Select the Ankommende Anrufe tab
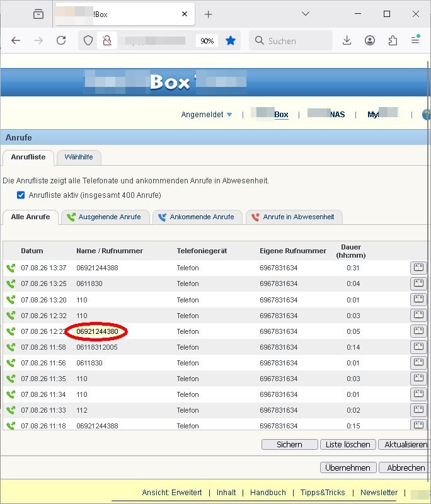The width and height of the screenshot is (431, 504). [197, 217]
